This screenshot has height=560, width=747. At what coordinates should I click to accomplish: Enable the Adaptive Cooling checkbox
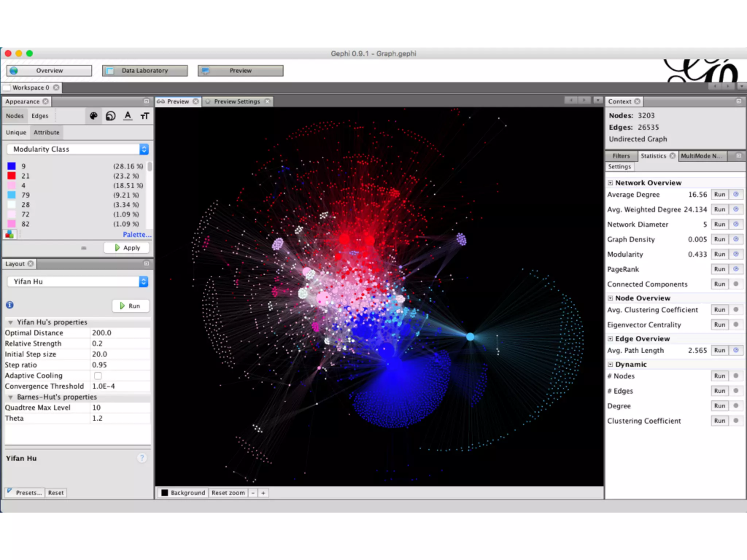(98, 376)
